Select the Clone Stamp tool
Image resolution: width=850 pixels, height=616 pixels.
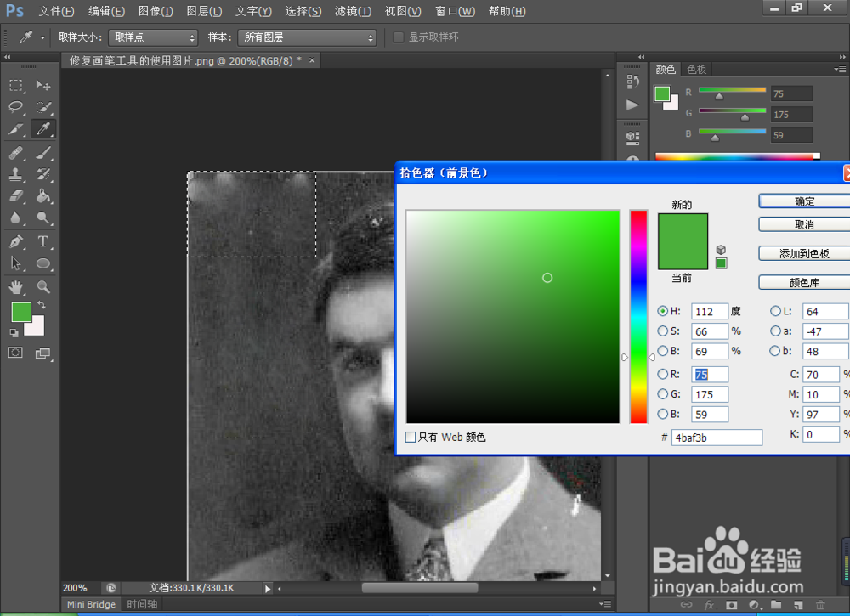[15, 174]
